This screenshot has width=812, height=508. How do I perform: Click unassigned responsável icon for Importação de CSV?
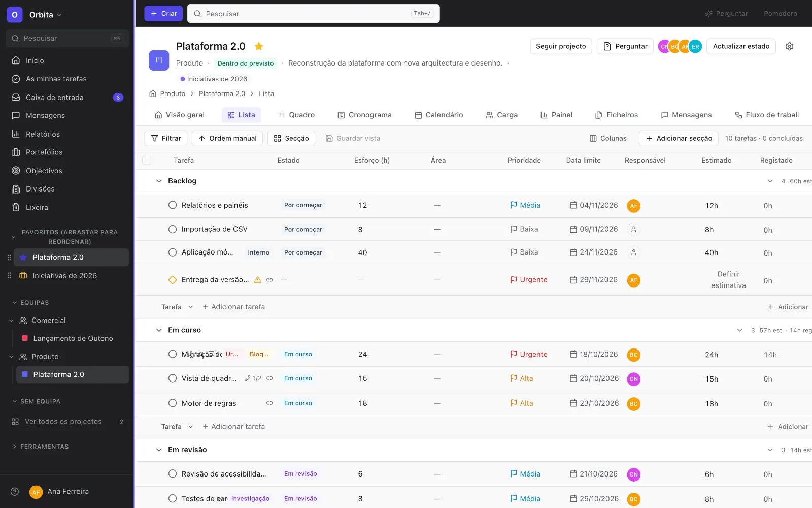[x=633, y=229]
